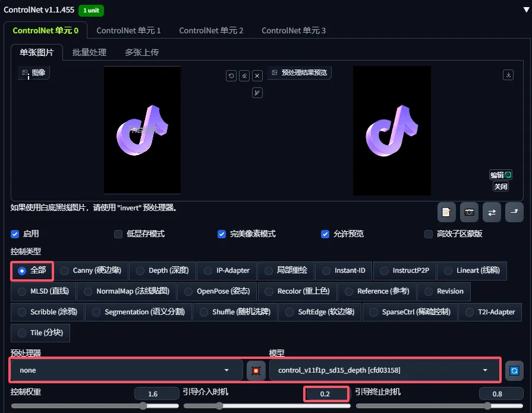Select SparseCtrl (稀疏控制) control type

pos(410,312)
